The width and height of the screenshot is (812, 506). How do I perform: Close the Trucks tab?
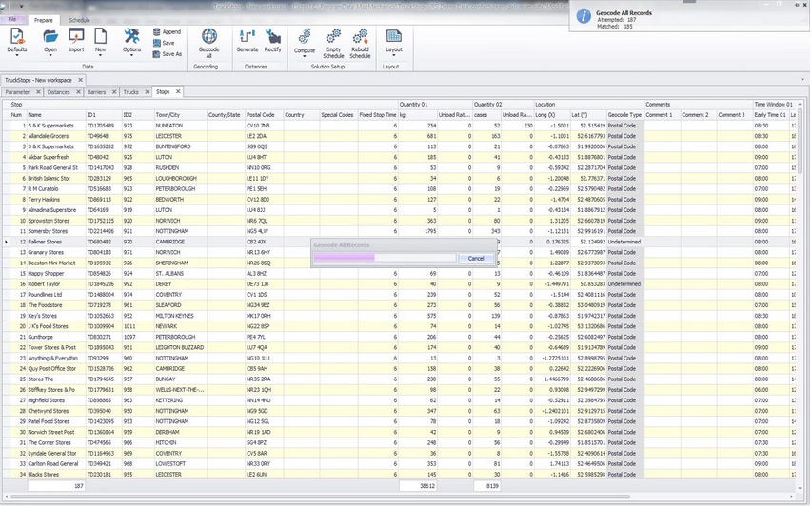click(x=145, y=92)
